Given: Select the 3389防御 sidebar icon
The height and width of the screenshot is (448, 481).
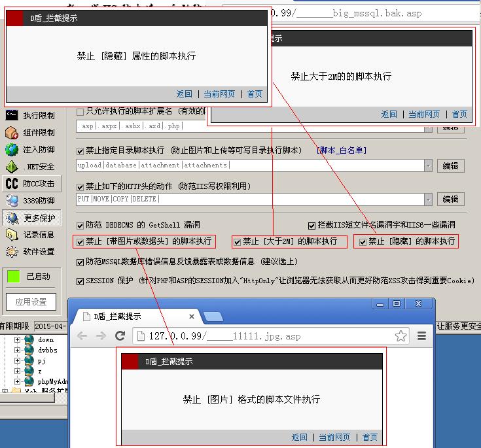Looking at the screenshot, I should (12, 201).
